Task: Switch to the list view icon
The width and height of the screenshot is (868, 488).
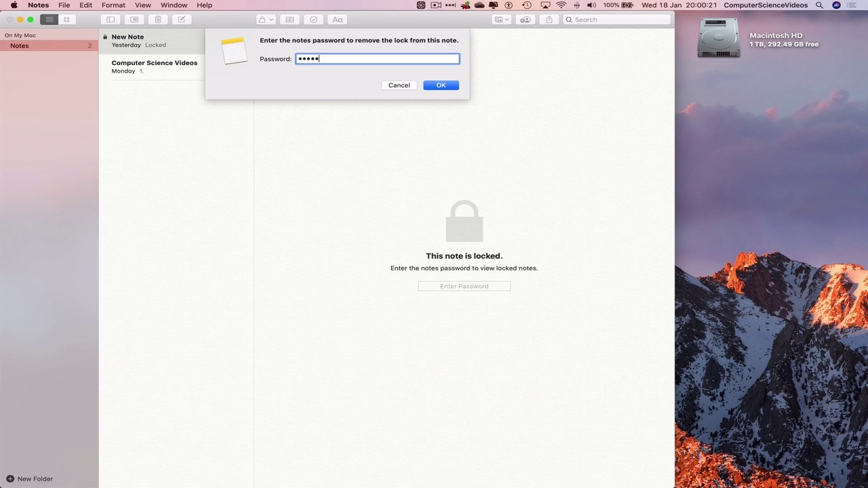Action: tap(49, 20)
